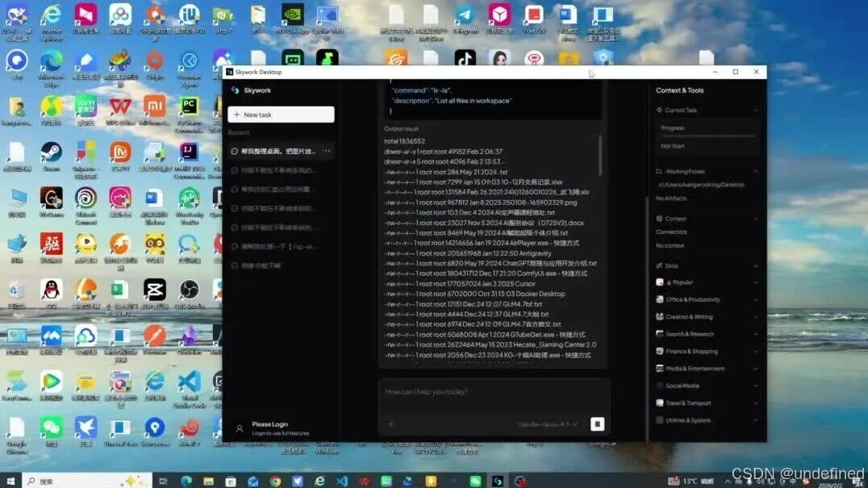Click the Windows taskbar search box
Viewport: 868px width, 488px height.
click(x=87, y=481)
